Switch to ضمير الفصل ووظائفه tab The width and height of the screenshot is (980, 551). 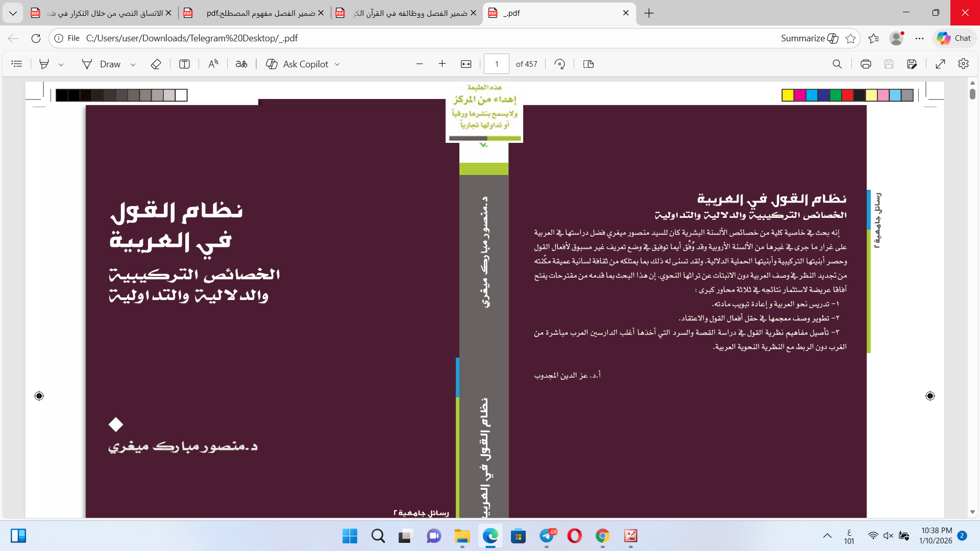point(406,13)
